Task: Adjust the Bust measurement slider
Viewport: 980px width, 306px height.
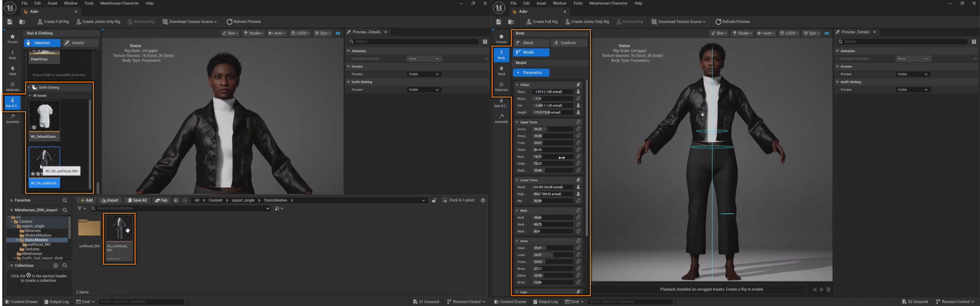Action: tap(553, 157)
